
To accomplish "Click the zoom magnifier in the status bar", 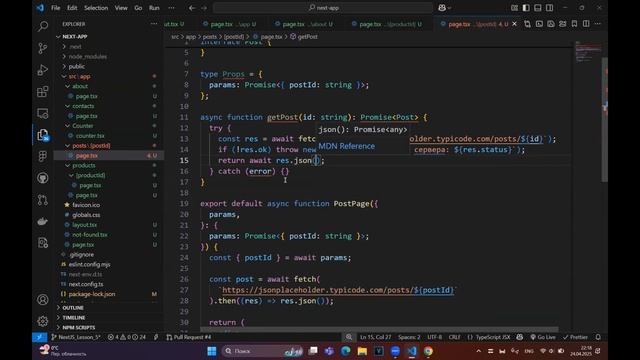I will pos(349,337).
